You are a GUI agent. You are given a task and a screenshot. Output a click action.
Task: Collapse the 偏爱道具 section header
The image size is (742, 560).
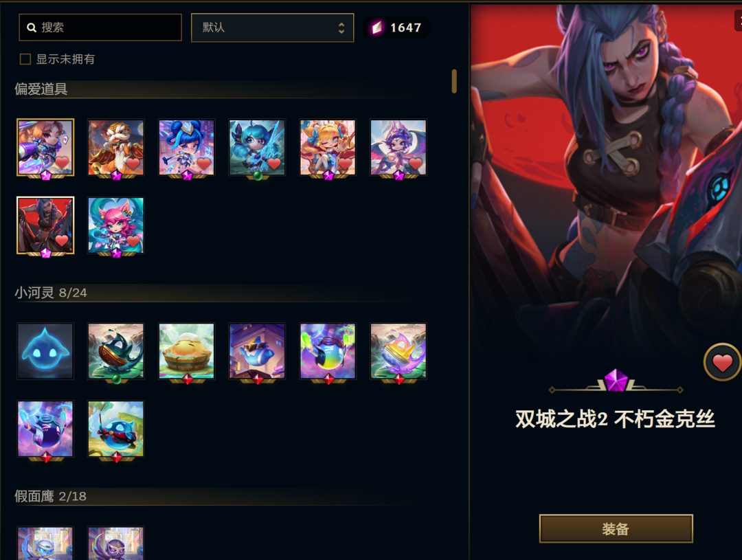[x=221, y=89]
